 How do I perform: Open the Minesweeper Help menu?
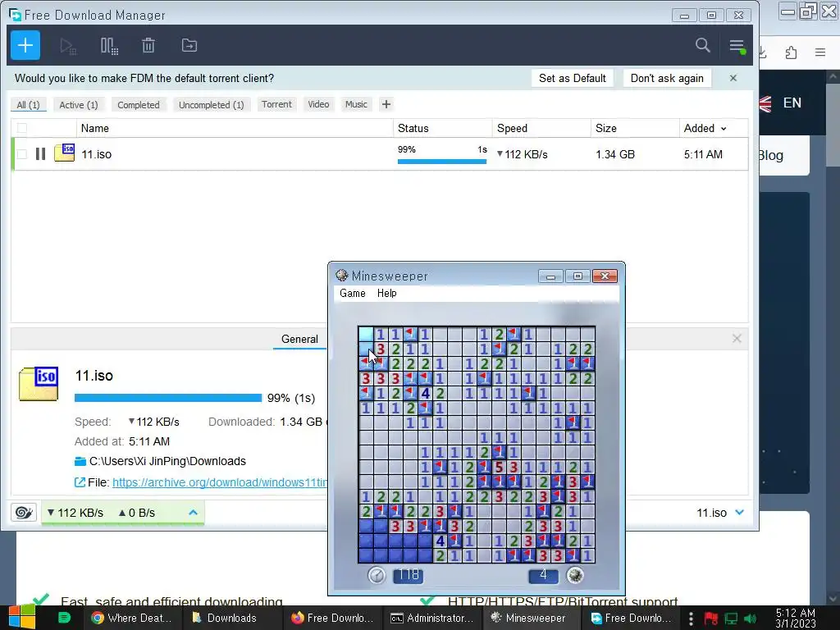coord(387,293)
